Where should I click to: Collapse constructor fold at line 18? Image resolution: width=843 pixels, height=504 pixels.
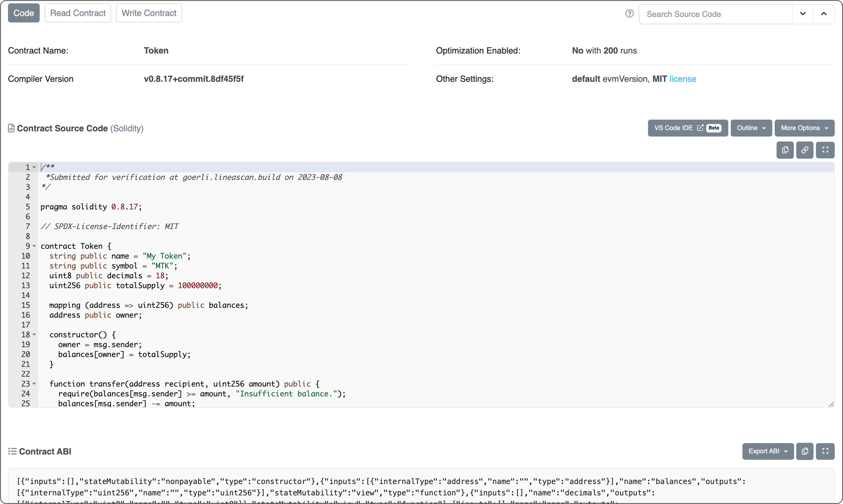34,335
